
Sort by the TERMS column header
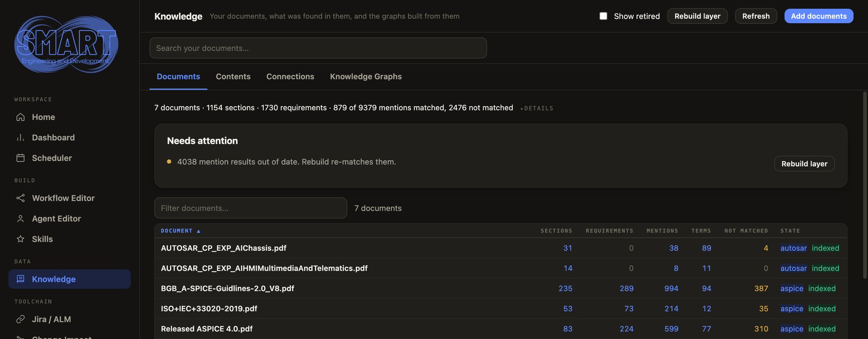pos(701,231)
